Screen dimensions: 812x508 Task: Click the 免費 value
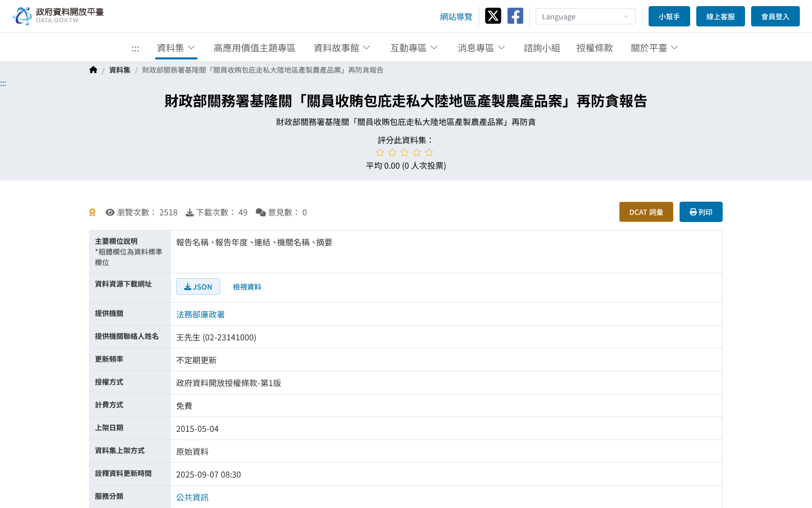click(x=184, y=406)
